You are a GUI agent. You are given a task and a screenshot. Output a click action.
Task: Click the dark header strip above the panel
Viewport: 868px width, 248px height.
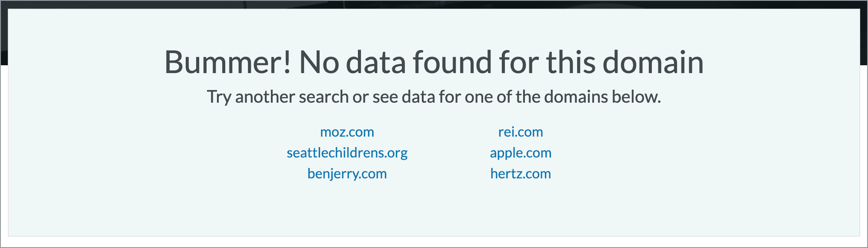pos(434,4)
